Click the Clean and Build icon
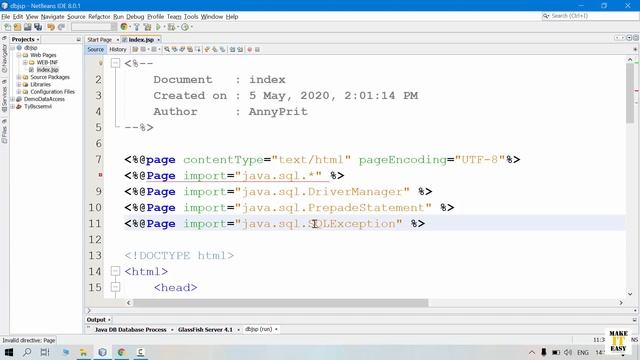The height and width of the screenshot is (360, 640). pyautogui.click(x=147, y=27)
